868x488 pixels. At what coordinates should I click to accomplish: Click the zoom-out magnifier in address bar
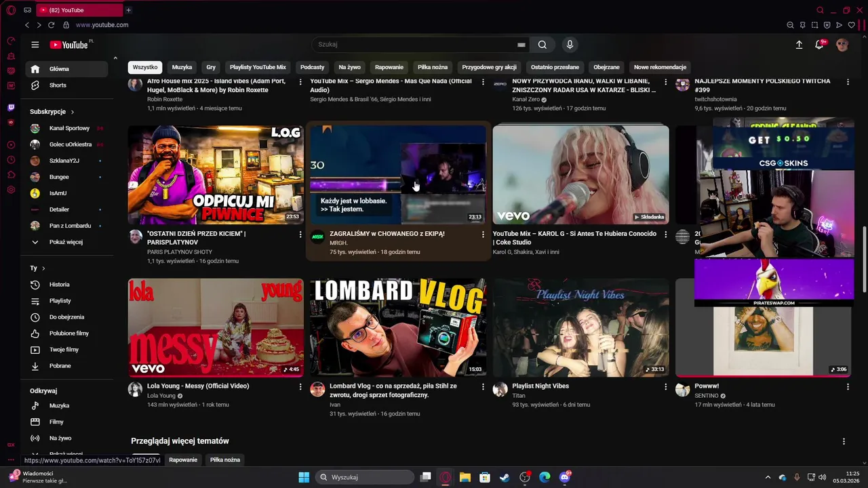790,25
